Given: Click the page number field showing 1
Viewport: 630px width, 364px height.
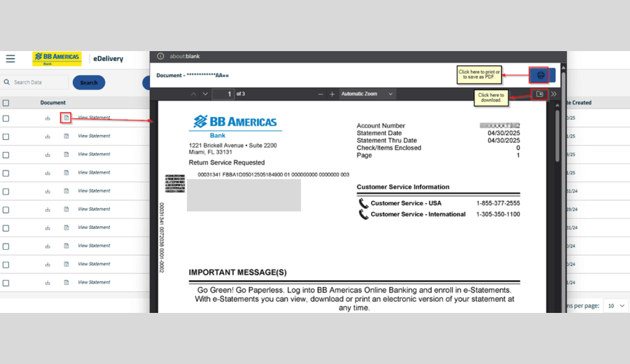Looking at the screenshot, I should tap(223, 94).
